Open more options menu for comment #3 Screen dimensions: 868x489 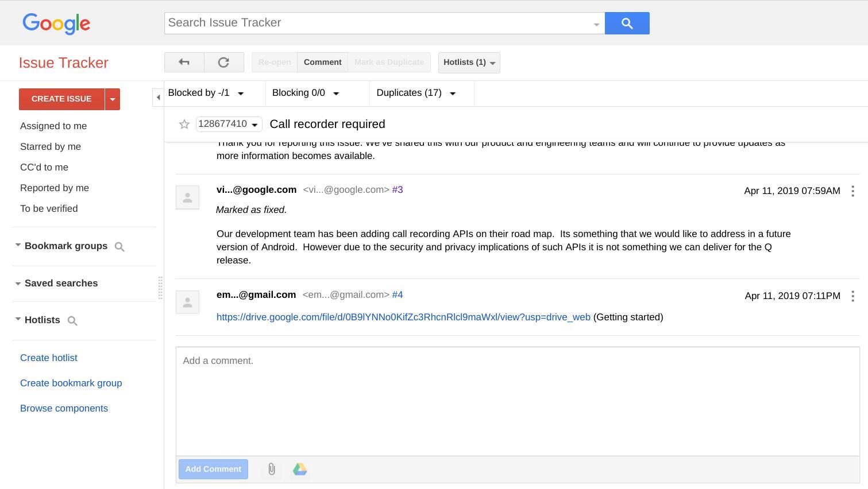click(852, 191)
